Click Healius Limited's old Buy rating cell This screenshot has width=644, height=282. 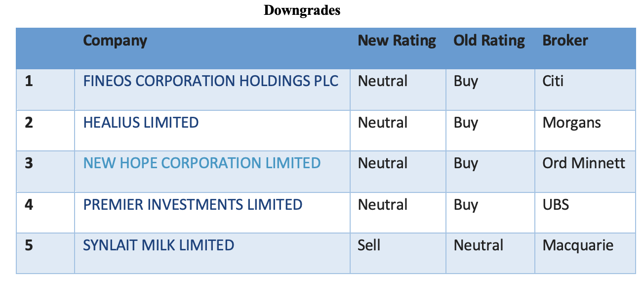tap(466, 123)
